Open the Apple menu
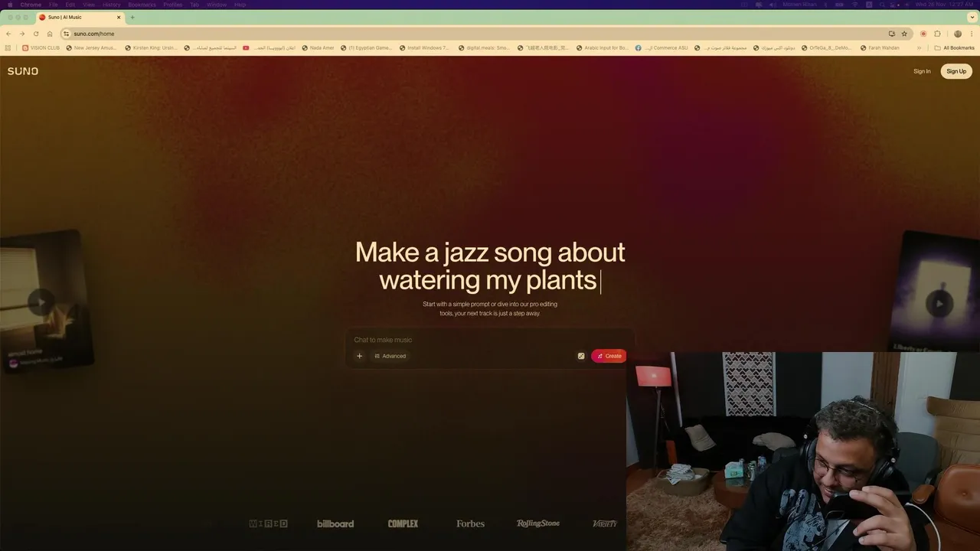Screen dimensions: 980x551 pyautogui.click(x=9, y=5)
